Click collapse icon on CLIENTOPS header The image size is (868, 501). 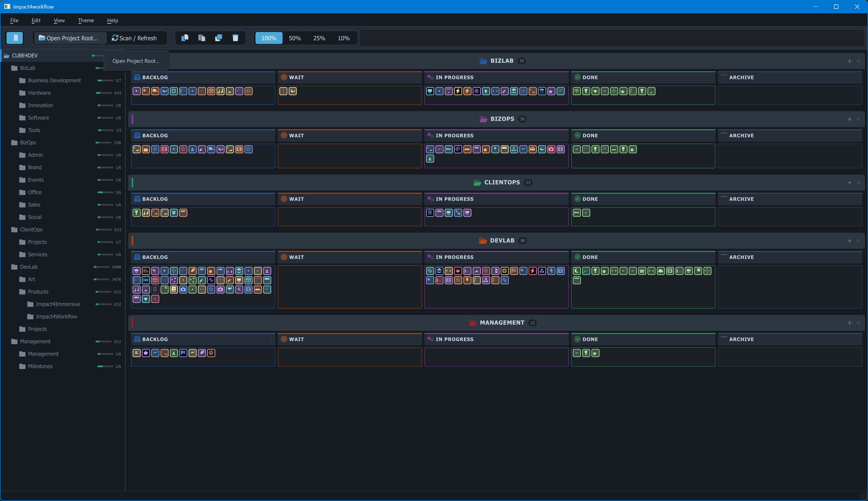[858, 183]
